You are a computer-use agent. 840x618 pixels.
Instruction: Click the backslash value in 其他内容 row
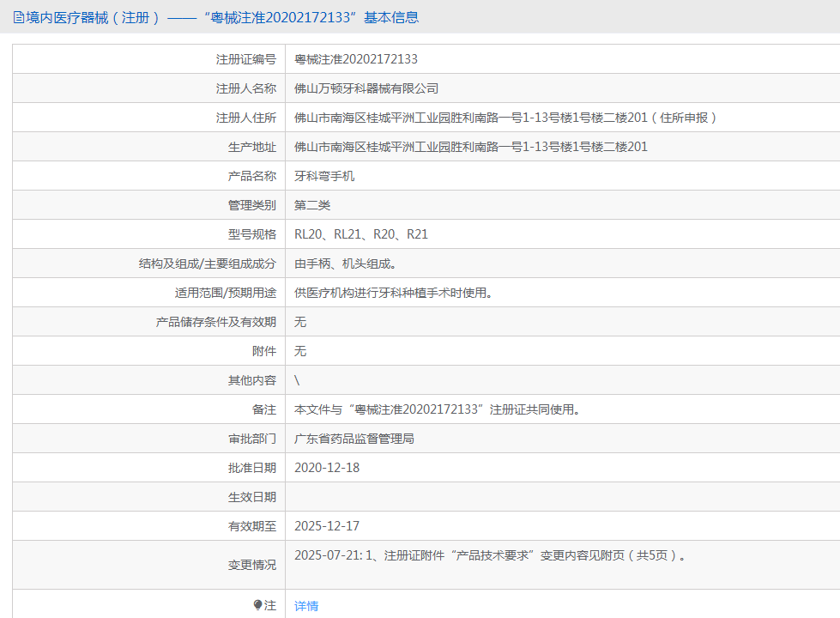(297, 380)
